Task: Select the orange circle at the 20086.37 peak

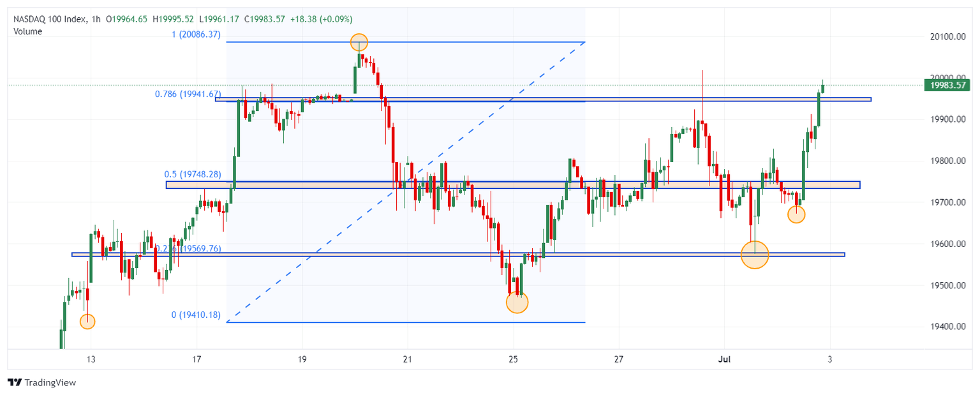Action: pyautogui.click(x=359, y=43)
